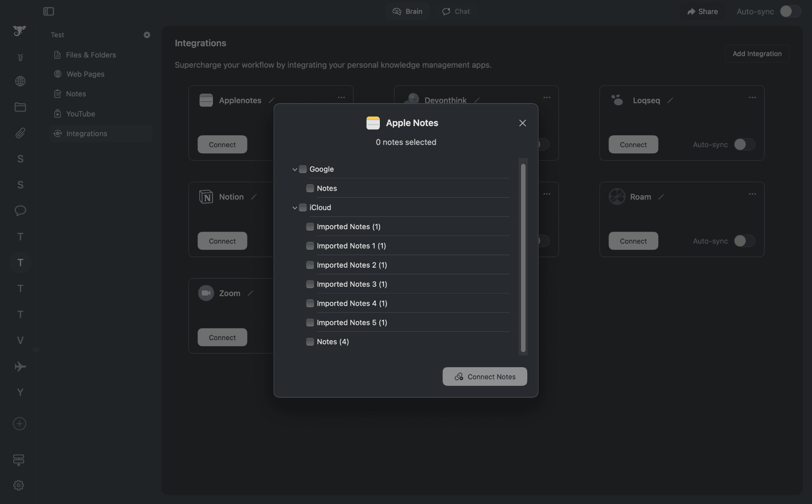This screenshot has width=812, height=504.
Task: Edit the Logseq integration name pencil
Action: 670,100
